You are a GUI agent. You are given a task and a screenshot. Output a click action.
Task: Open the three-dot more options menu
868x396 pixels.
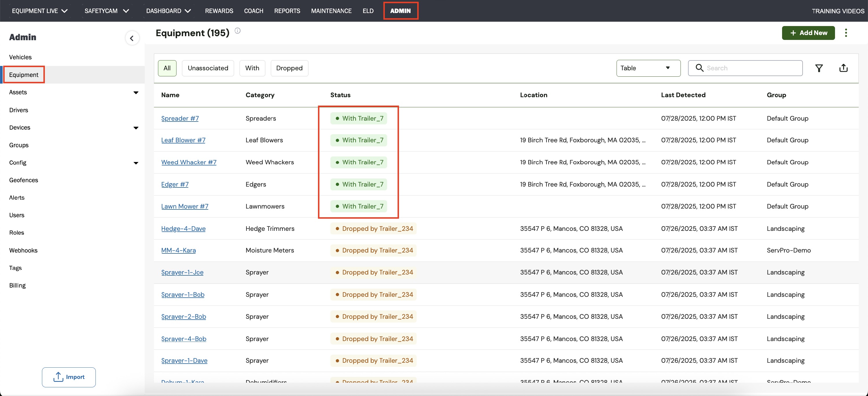[846, 33]
